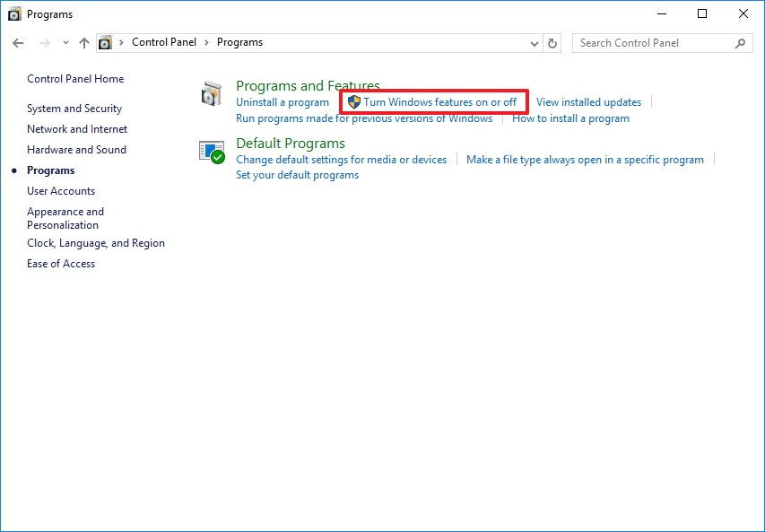The width and height of the screenshot is (765, 532).
Task: Open Turn Windows features on or off
Action: click(439, 102)
